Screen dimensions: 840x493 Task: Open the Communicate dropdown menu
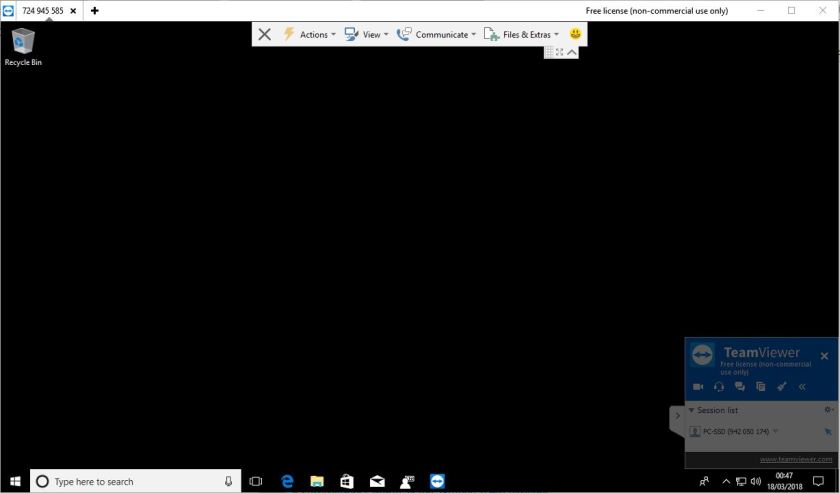pos(436,34)
